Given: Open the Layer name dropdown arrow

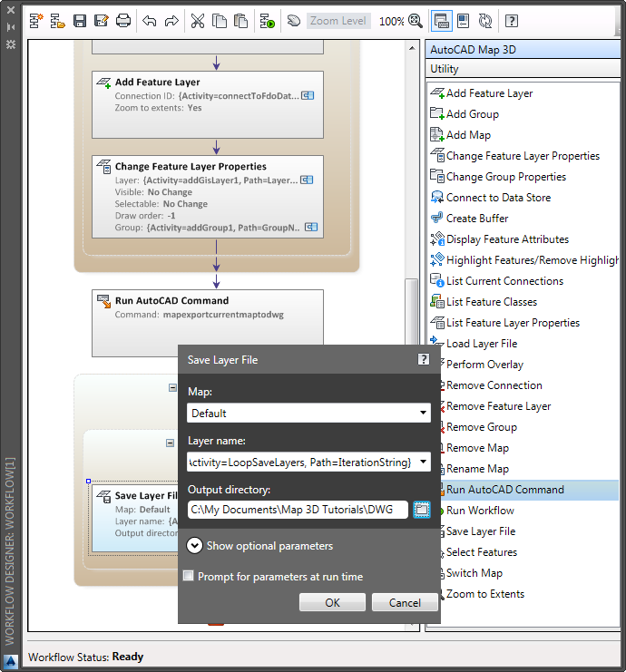Looking at the screenshot, I should (423, 462).
